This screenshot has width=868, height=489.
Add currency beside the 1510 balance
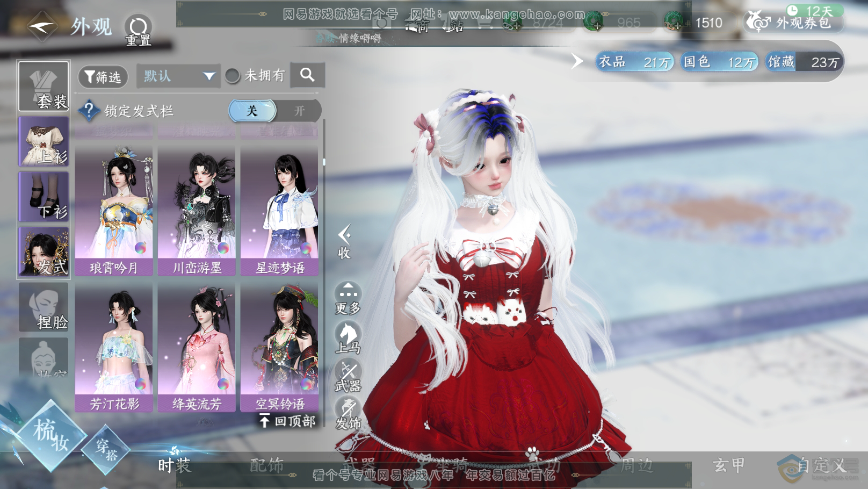(673, 22)
